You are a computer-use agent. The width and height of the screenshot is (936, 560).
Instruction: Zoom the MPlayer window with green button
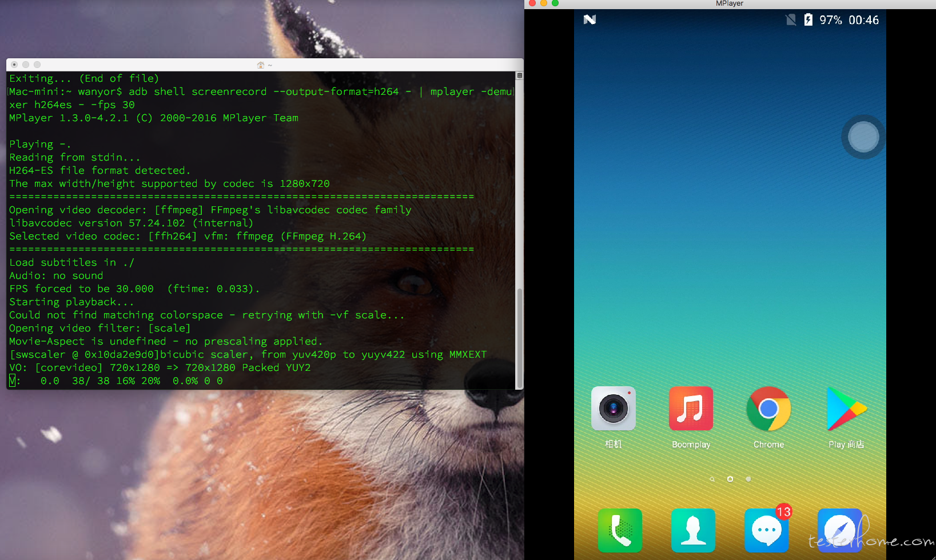tap(555, 3)
